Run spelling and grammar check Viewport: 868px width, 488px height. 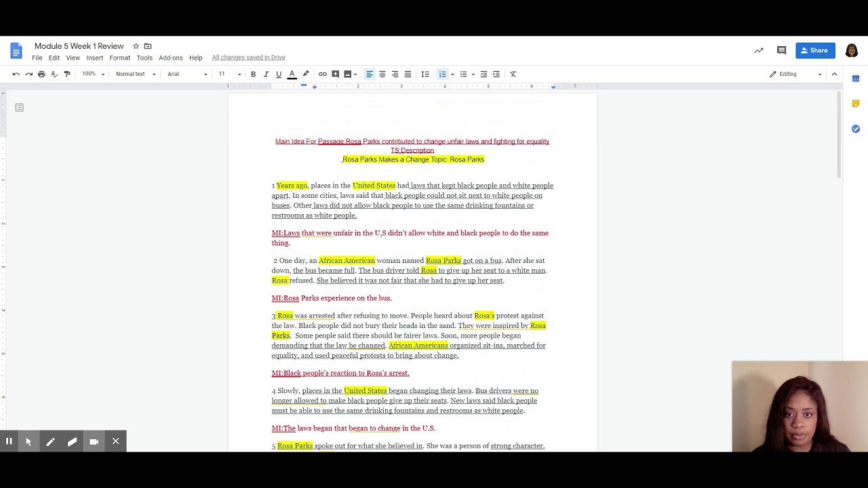tap(54, 74)
